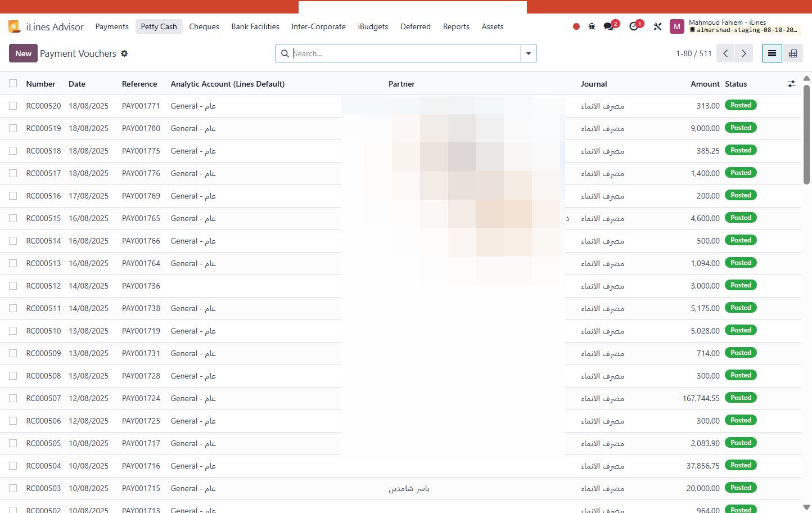
Task: Open the Petty Cash menu
Action: (159, 26)
